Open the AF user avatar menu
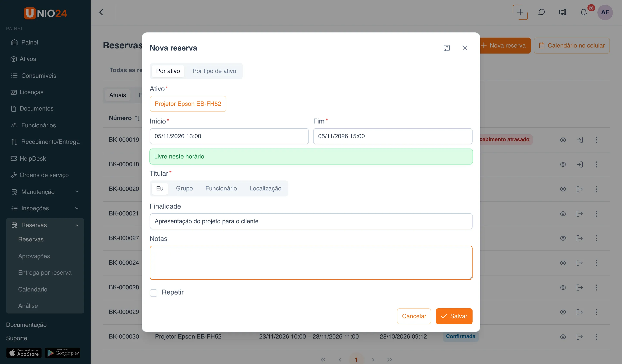This screenshot has height=364, width=622. [x=605, y=12]
